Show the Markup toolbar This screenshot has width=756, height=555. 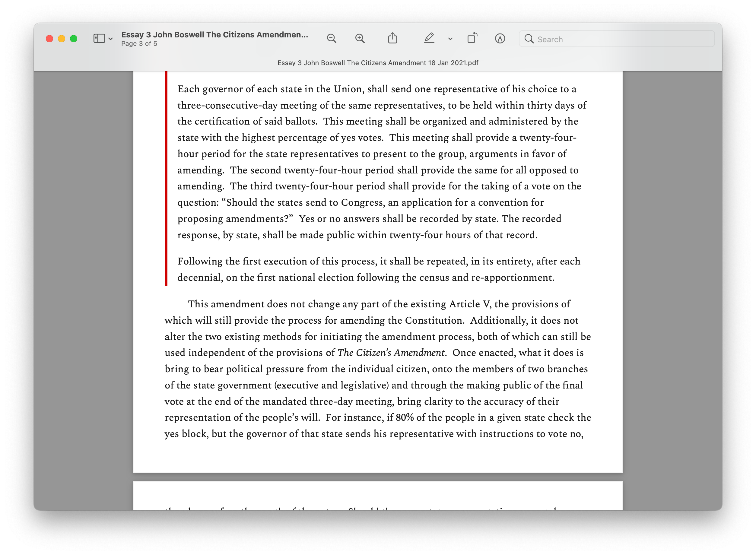500,39
